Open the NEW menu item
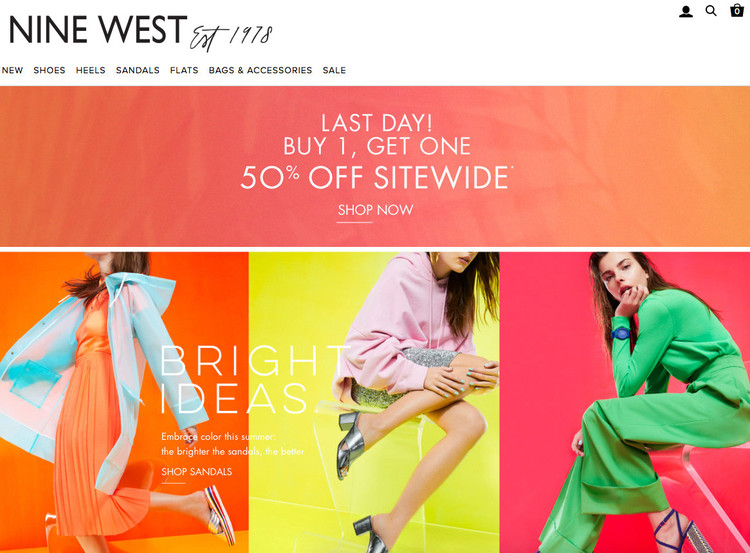750x553 pixels. point(12,70)
